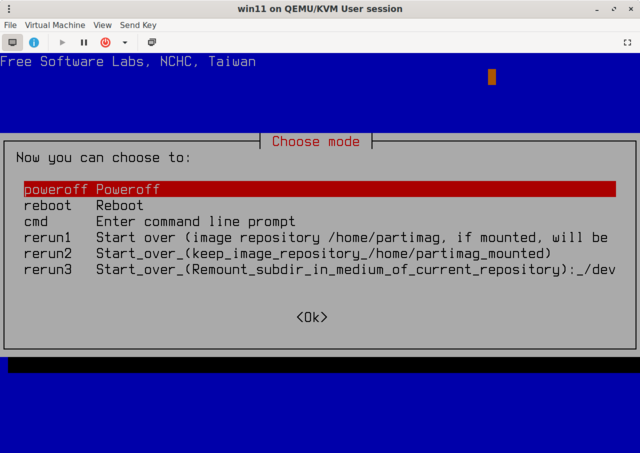Click the graphical console monitor icon
Viewport: 640px width, 453px height.
[x=13, y=42]
